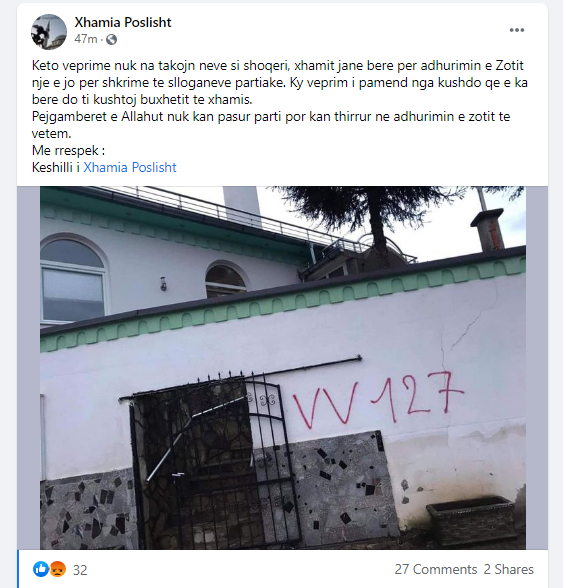
Task: Click the 47m post timestamp
Action: (x=86, y=39)
